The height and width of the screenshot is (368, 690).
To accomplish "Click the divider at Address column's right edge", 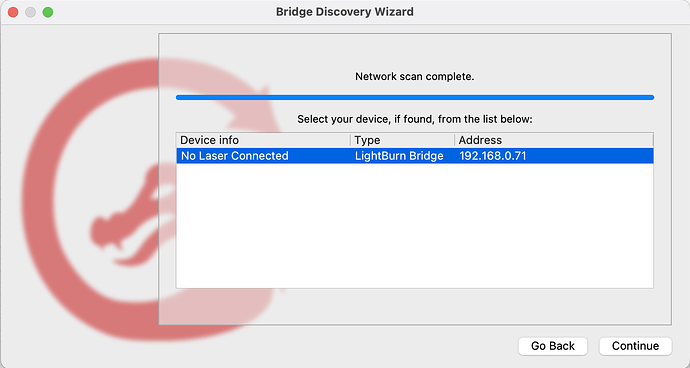I will pos(653,140).
